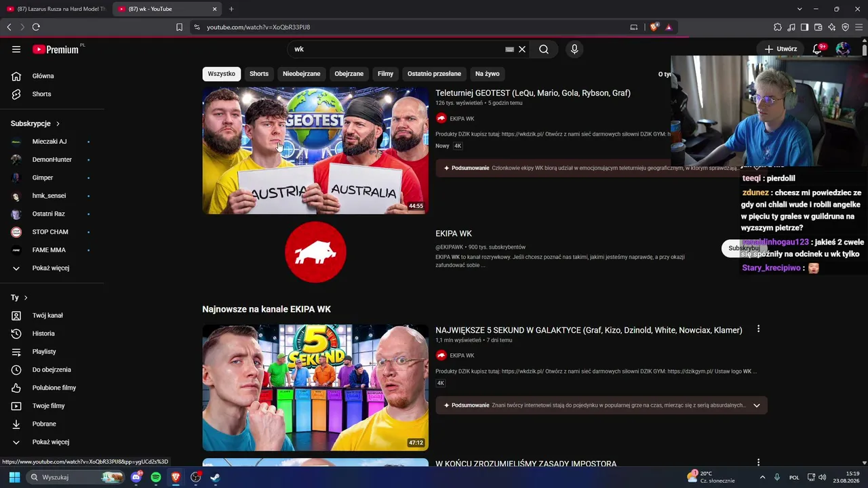The height and width of the screenshot is (488, 868).
Task: Focus the YouTube search input field
Action: [397, 49]
